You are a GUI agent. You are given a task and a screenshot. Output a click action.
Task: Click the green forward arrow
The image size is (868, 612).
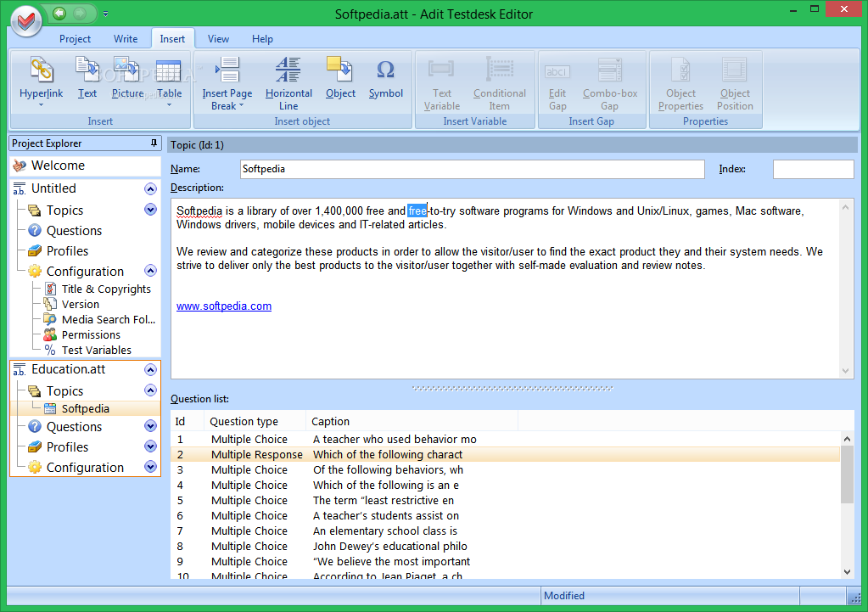(80, 13)
